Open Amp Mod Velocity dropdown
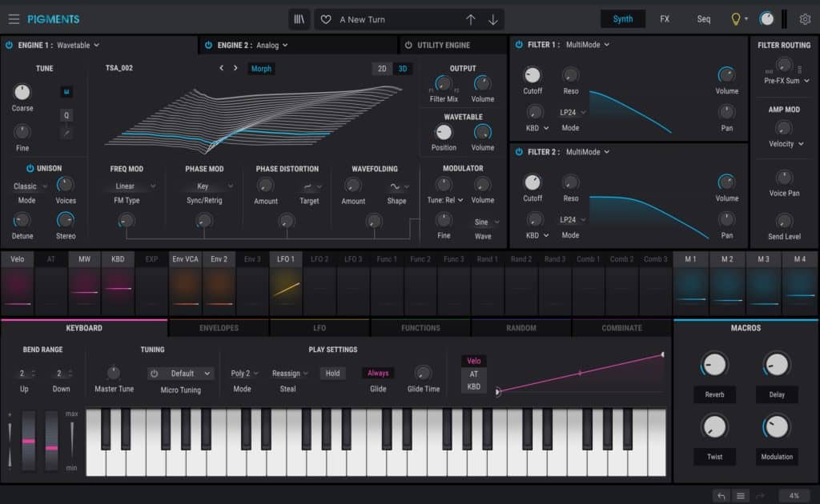The height and width of the screenshot is (504, 820). [786, 144]
